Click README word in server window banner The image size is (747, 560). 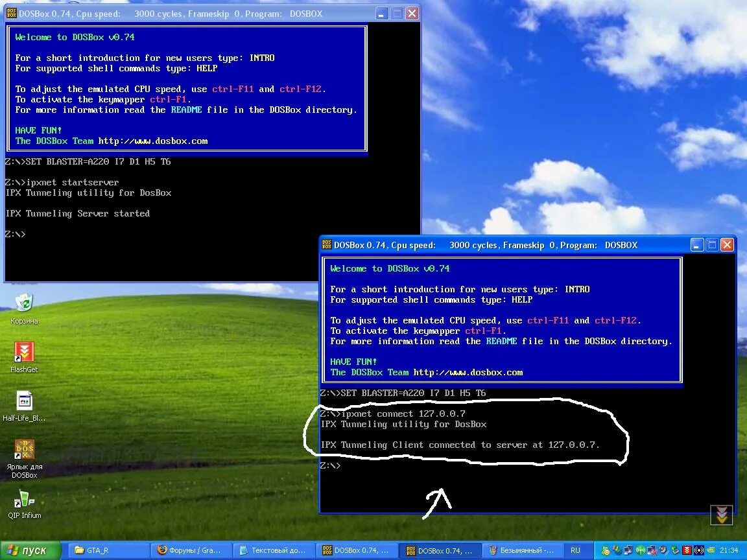(186, 110)
